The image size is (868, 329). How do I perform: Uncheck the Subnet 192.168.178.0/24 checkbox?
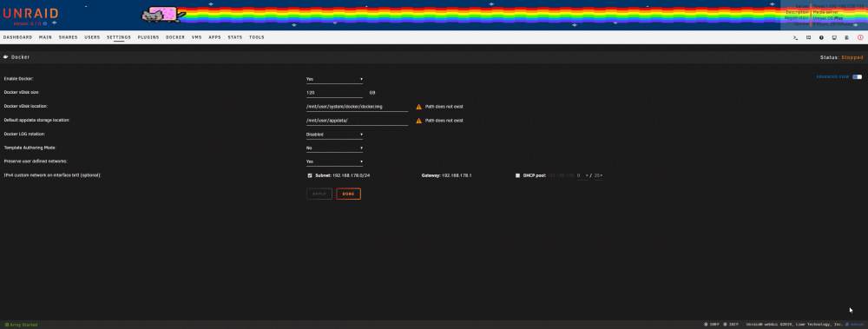310,175
